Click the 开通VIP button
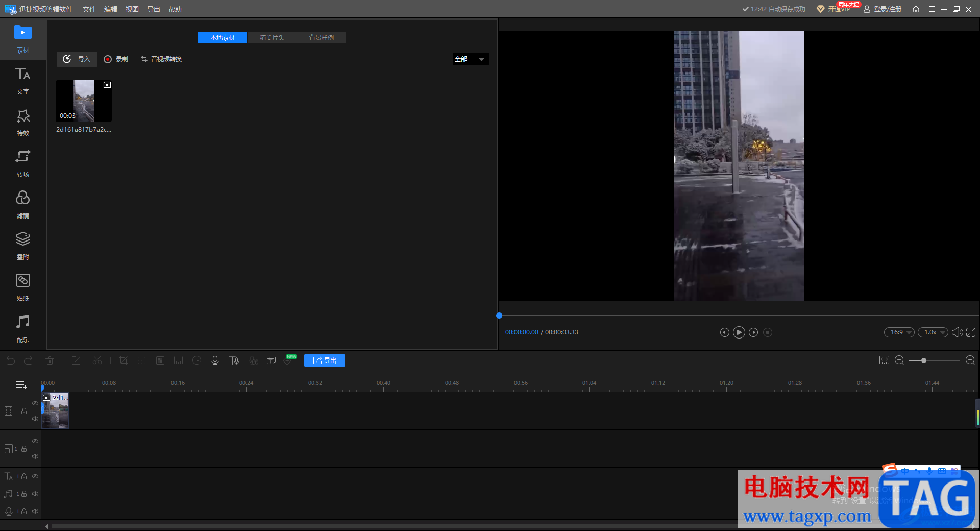The width and height of the screenshot is (980, 531). coord(834,9)
